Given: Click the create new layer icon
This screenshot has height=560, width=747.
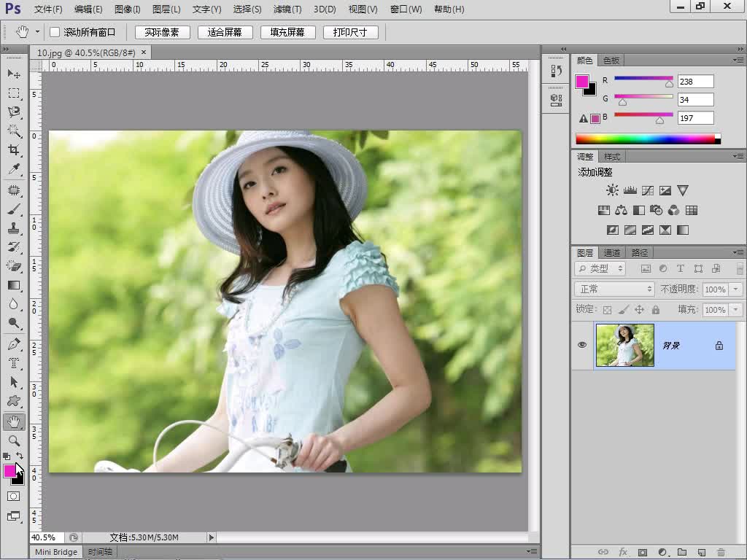Looking at the screenshot, I should coord(701,552).
